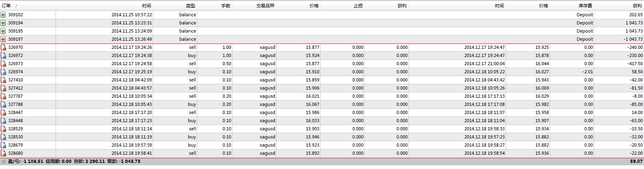Screen dimensions: 644x169
Task: Click the order icon beside 327788
Action: [3, 104]
